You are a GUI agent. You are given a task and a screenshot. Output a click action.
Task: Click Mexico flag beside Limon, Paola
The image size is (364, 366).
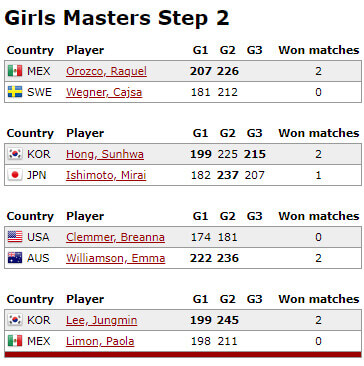(15, 341)
